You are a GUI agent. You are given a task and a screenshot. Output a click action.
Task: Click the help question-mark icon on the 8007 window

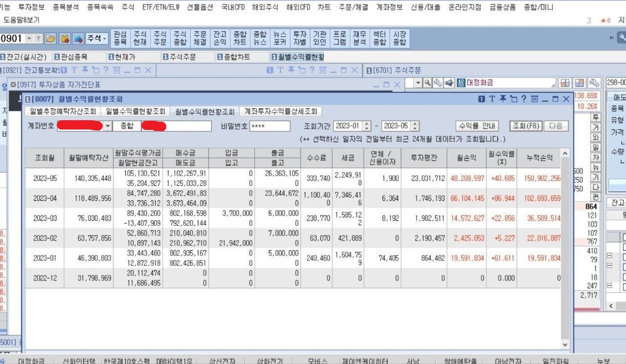coord(524,99)
